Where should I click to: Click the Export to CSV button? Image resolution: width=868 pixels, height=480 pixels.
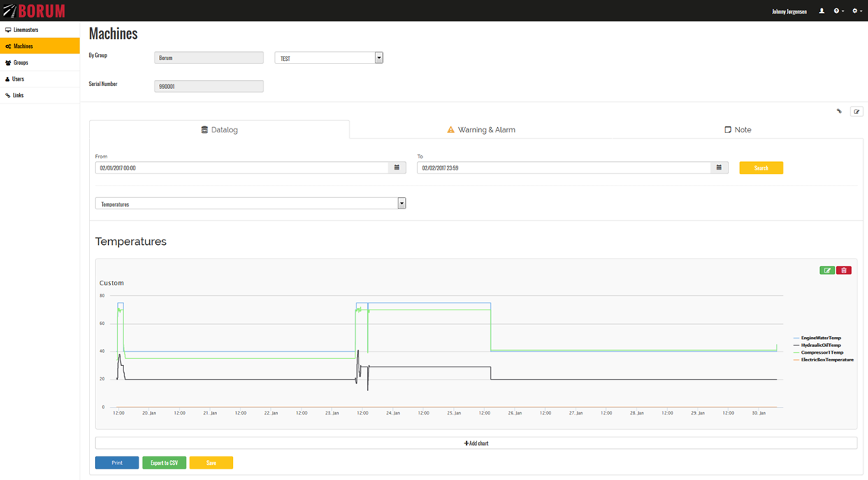tap(164, 463)
